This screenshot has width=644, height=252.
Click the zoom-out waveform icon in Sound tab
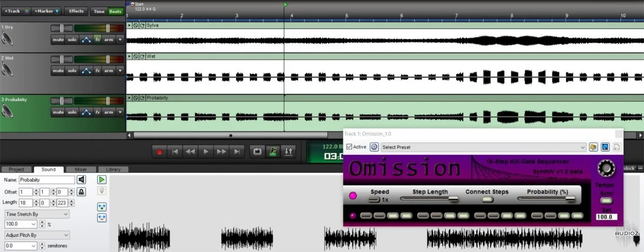click(101, 218)
